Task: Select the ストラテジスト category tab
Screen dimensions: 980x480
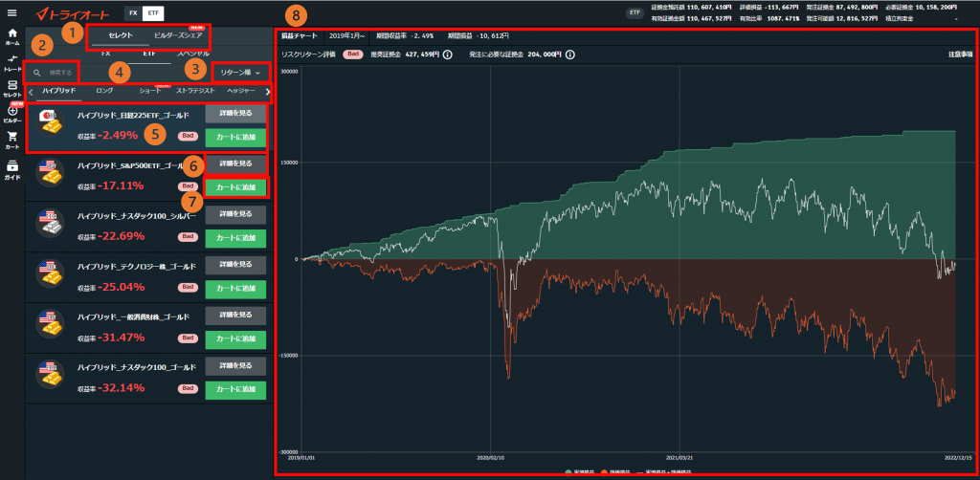Action: 195,91
